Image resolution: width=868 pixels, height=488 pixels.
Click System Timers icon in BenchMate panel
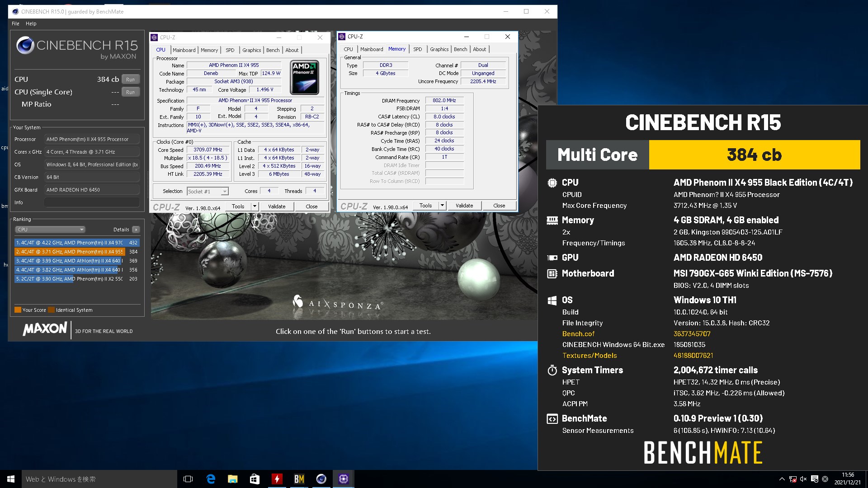[x=552, y=370]
